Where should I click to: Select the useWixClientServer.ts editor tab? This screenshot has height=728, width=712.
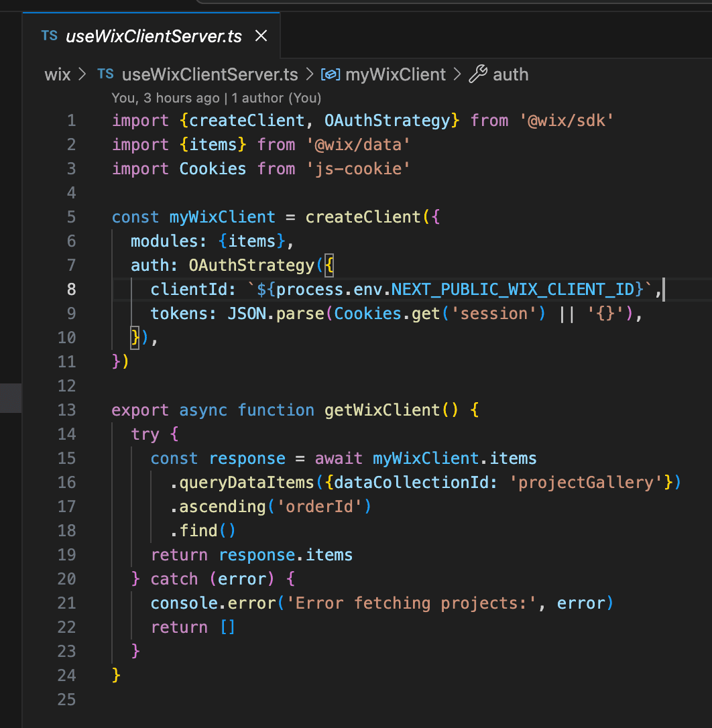[151, 36]
